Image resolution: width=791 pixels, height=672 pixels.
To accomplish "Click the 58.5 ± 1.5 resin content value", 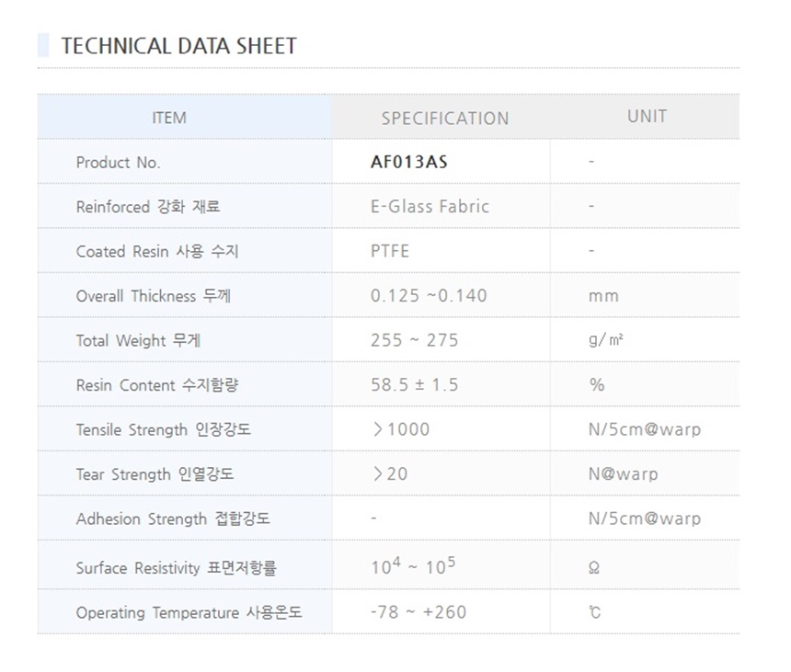I will pos(414,385).
